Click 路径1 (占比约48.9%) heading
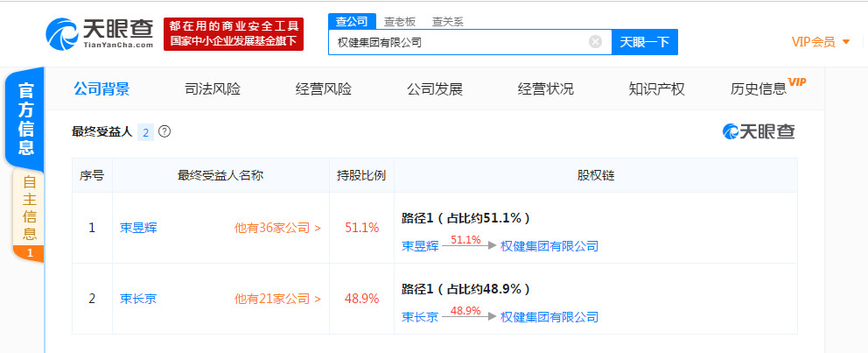The height and width of the screenshot is (353, 868). tap(466, 289)
